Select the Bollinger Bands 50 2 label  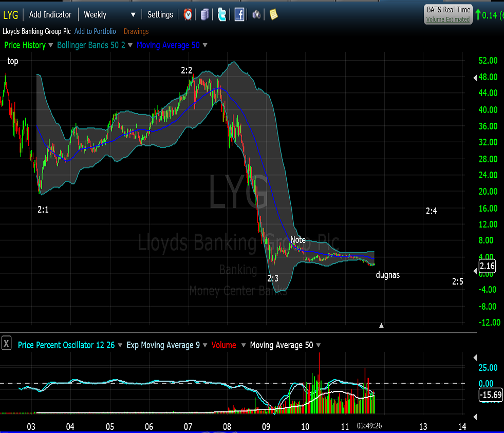click(x=91, y=45)
